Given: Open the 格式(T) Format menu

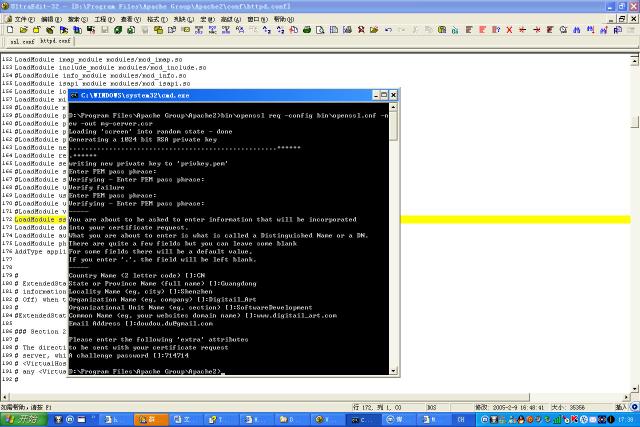Looking at the screenshot, I should point(157,18).
